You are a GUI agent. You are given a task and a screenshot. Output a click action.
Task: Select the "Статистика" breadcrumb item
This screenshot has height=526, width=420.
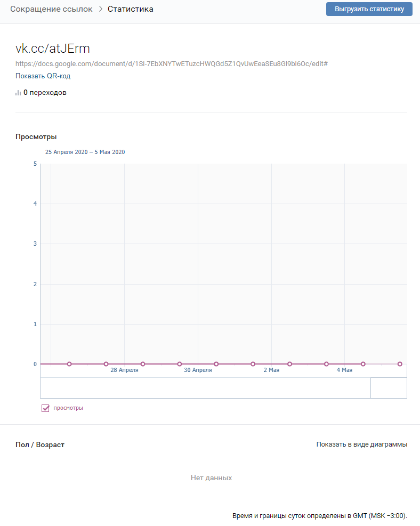[x=131, y=9]
